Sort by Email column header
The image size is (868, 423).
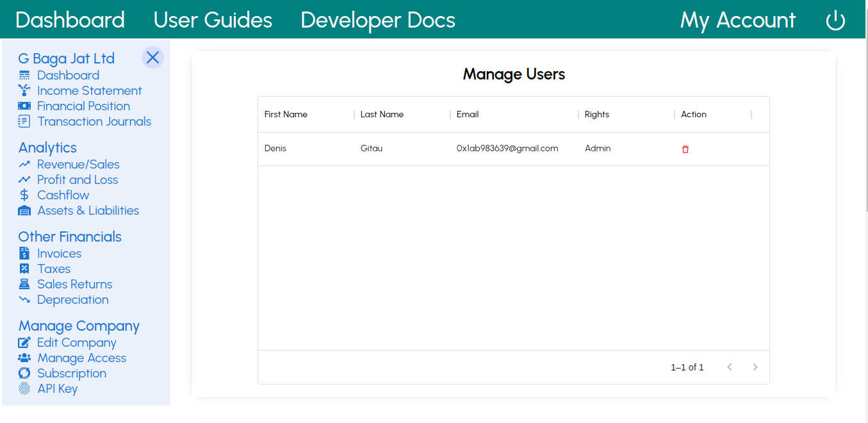(x=514, y=115)
